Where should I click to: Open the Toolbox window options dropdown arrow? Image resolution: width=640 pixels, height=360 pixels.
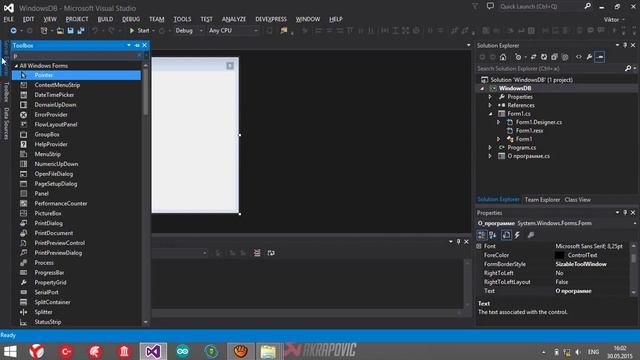(x=129, y=45)
